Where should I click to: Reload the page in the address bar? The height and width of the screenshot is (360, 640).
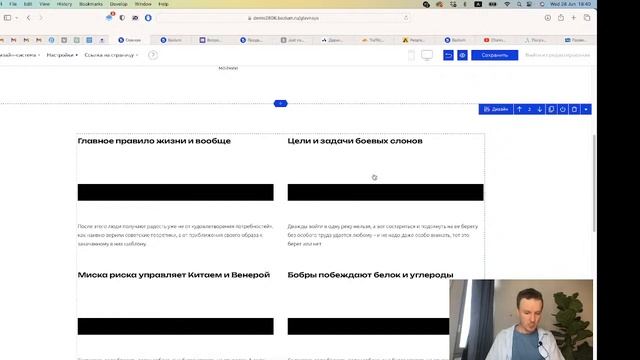click(406, 18)
